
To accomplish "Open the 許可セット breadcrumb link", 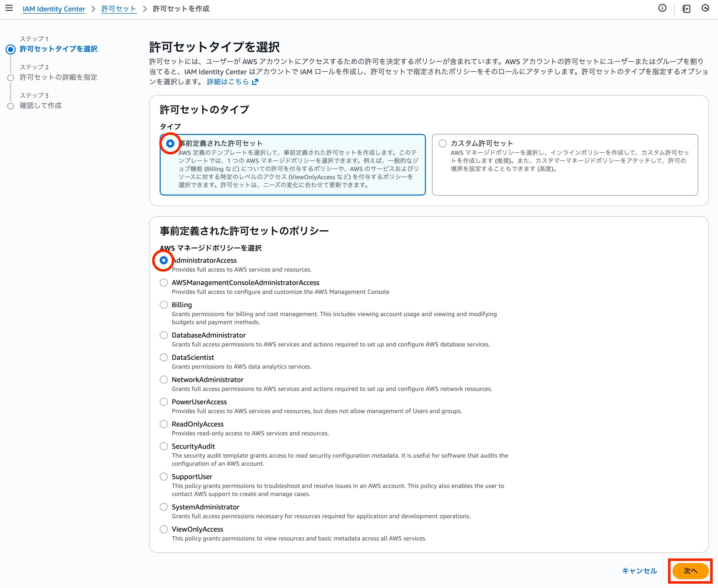I will coord(118,9).
